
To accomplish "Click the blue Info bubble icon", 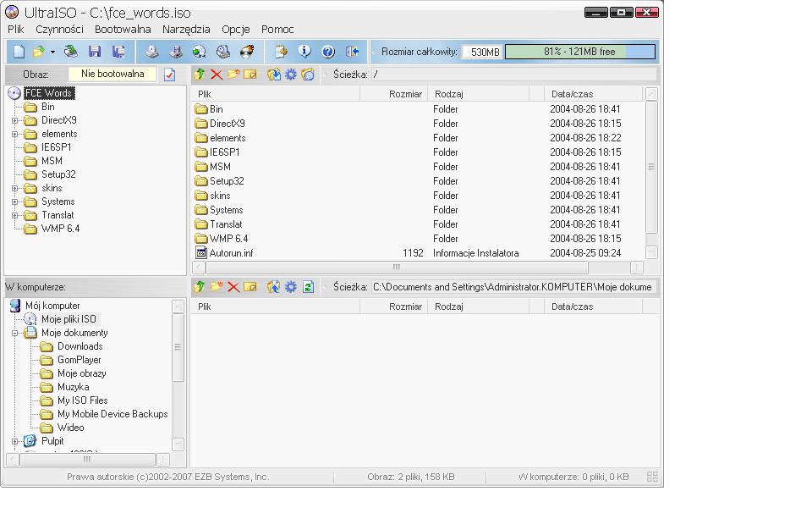I will (304, 52).
